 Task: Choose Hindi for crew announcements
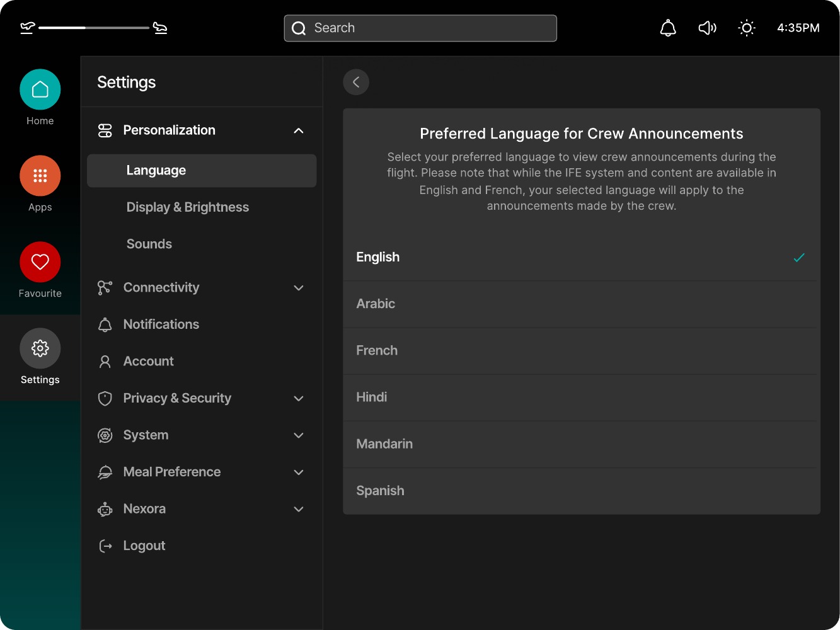point(581,397)
